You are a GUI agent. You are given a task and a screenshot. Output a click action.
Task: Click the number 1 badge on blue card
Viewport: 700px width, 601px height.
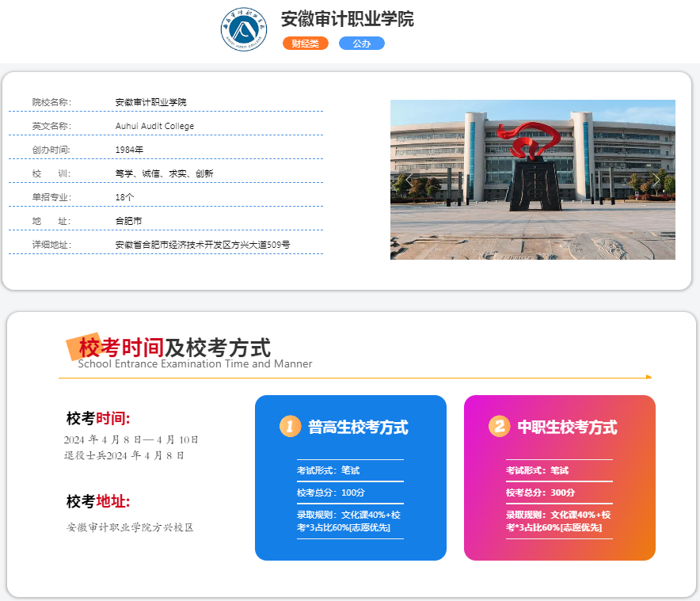[290, 426]
